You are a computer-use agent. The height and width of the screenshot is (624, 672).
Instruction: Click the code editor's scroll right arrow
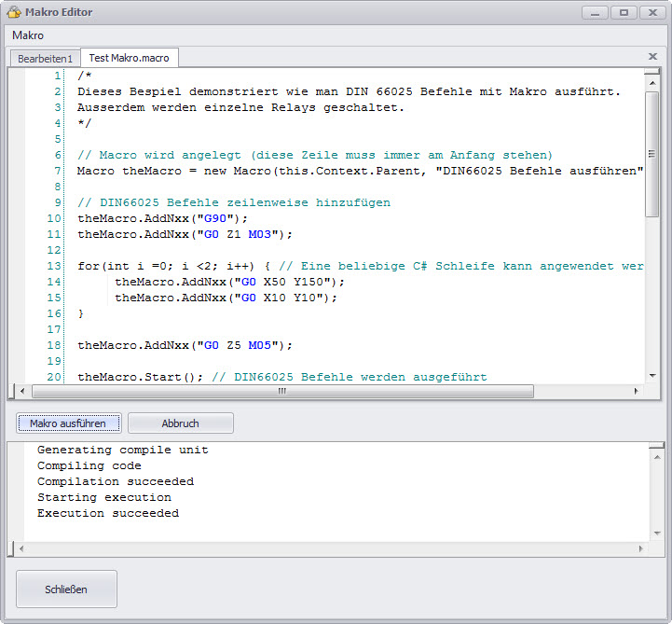point(638,392)
